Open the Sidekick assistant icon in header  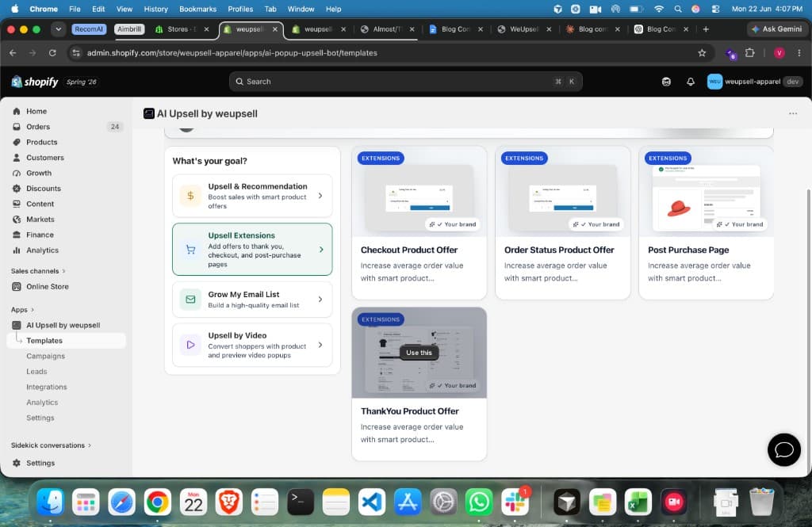point(666,82)
